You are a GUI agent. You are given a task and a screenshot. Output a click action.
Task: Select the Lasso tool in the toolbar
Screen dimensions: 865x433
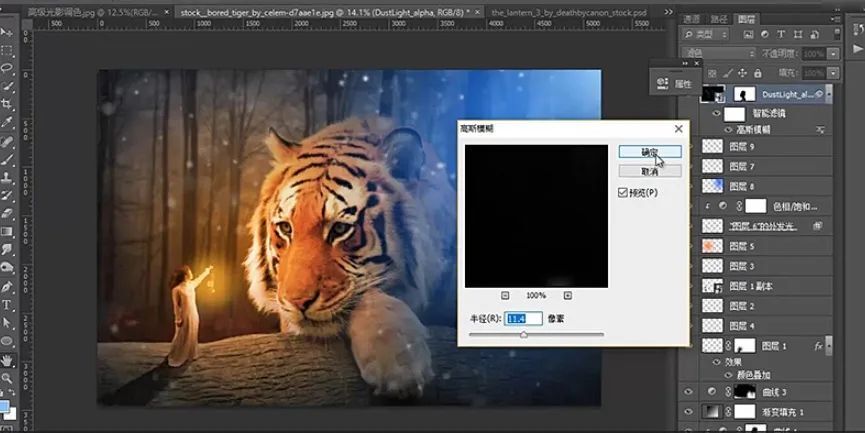(x=7, y=67)
